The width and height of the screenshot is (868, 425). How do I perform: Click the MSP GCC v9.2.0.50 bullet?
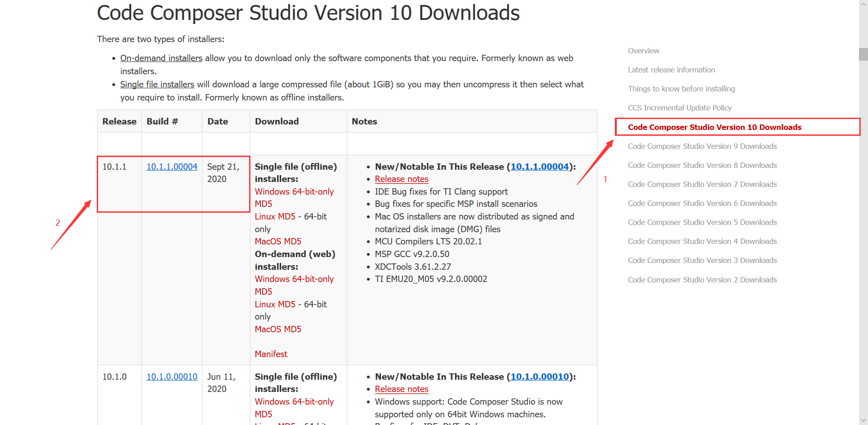412,254
